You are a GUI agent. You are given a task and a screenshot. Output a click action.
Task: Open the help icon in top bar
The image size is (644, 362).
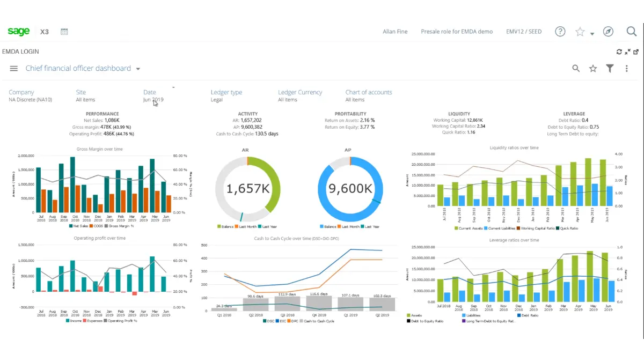click(560, 32)
